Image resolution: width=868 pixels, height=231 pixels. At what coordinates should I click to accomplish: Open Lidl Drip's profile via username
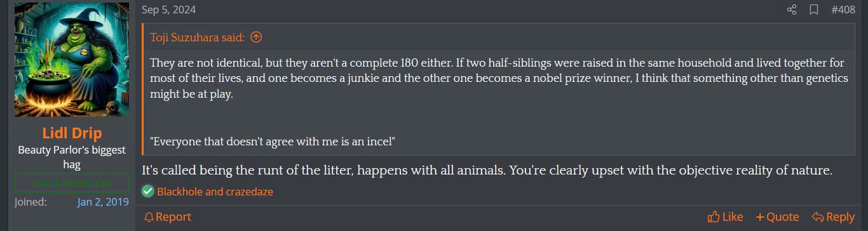pyautogui.click(x=72, y=133)
